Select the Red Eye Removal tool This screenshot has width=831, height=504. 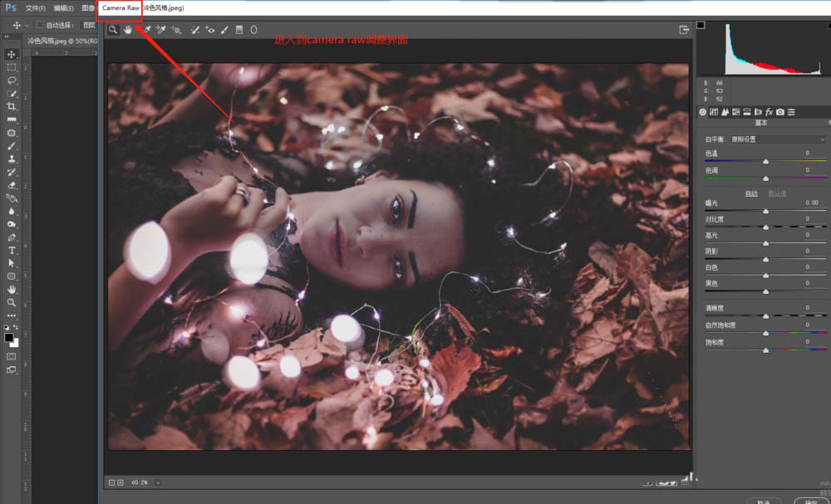210,30
